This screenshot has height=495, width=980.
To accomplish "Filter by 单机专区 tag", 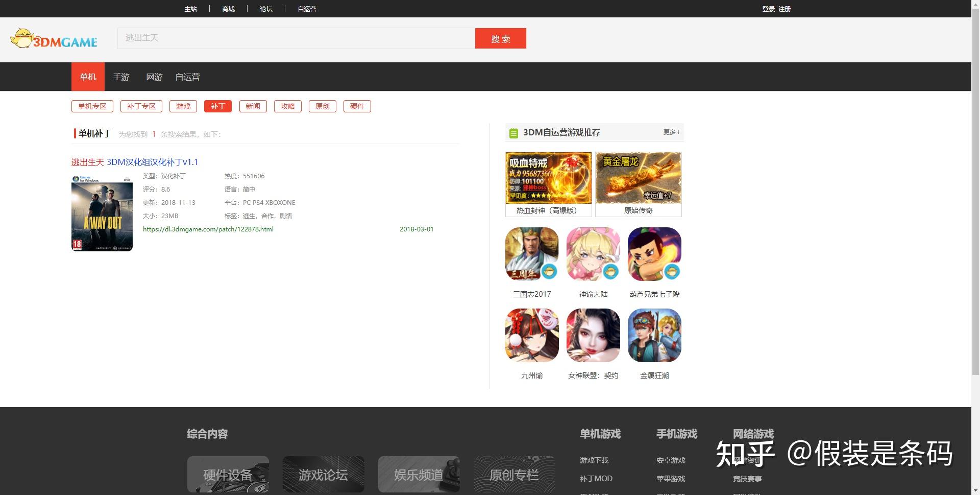I will pos(92,106).
